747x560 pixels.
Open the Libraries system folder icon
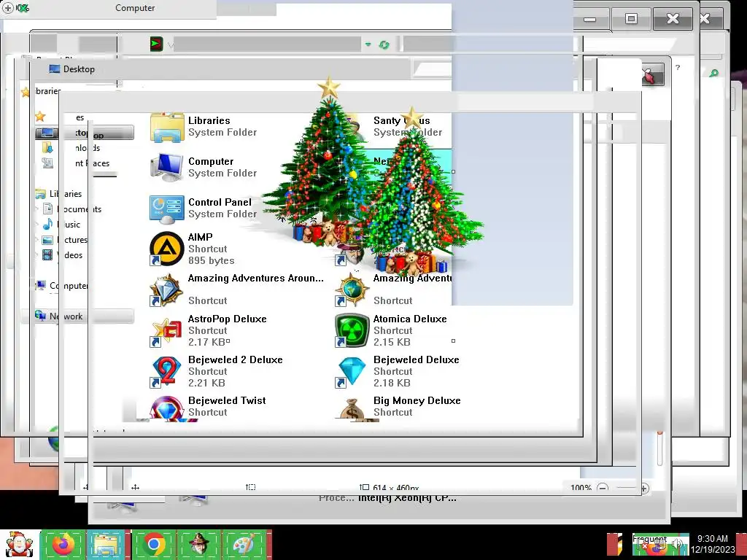pyautogui.click(x=167, y=127)
